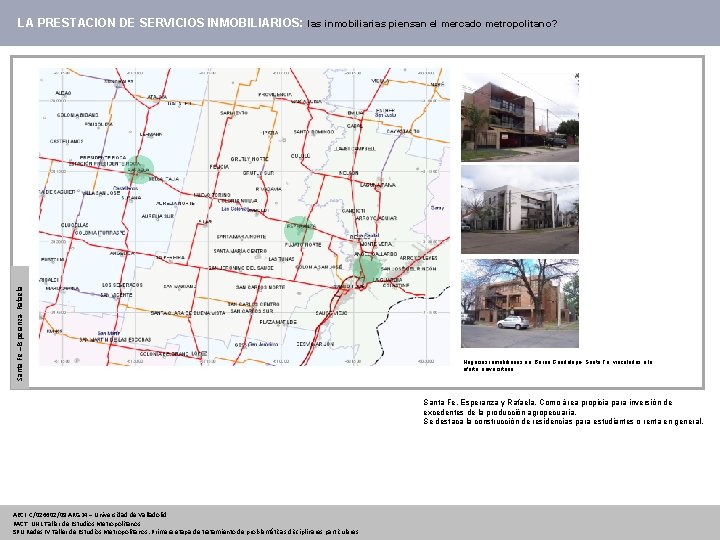Click the 'NUEVO TORINO' map label
This screenshot has width=720, height=540.
click(x=212, y=195)
